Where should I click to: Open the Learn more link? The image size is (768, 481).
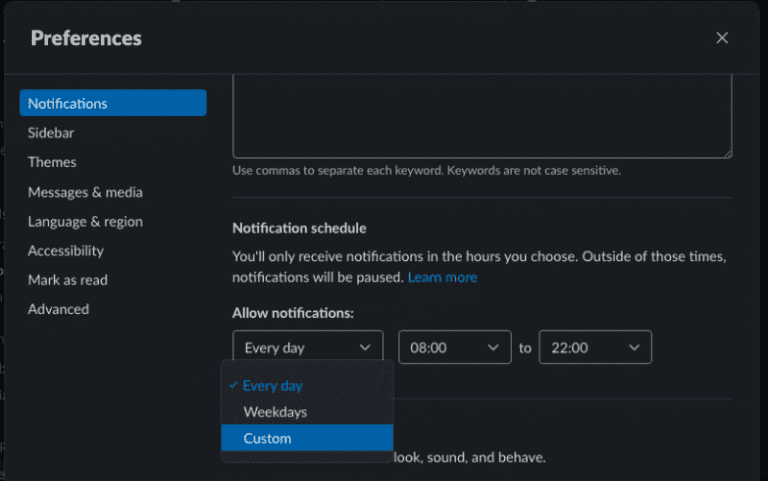442,277
